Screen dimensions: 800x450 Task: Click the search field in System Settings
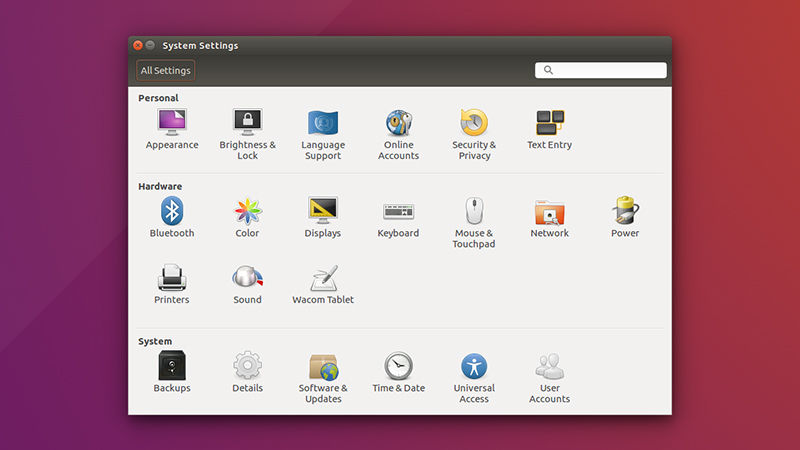click(606, 71)
